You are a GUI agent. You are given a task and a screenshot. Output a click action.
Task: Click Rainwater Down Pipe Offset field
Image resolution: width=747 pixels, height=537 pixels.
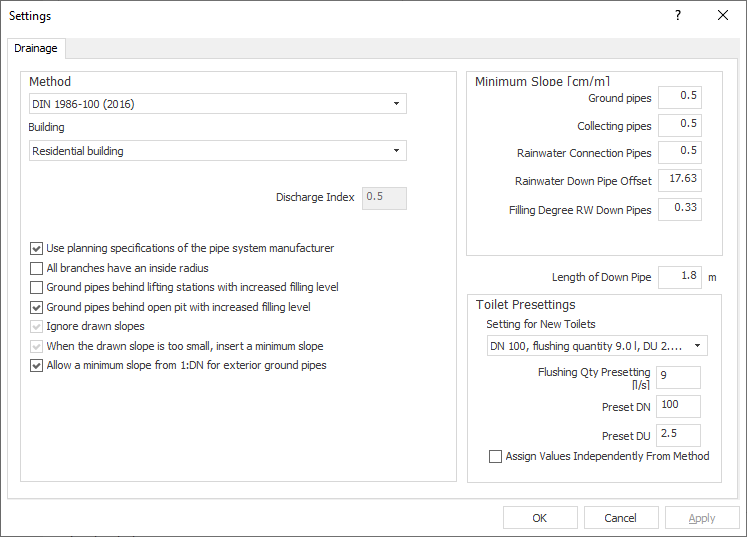pyautogui.click(x=680, y=180)
